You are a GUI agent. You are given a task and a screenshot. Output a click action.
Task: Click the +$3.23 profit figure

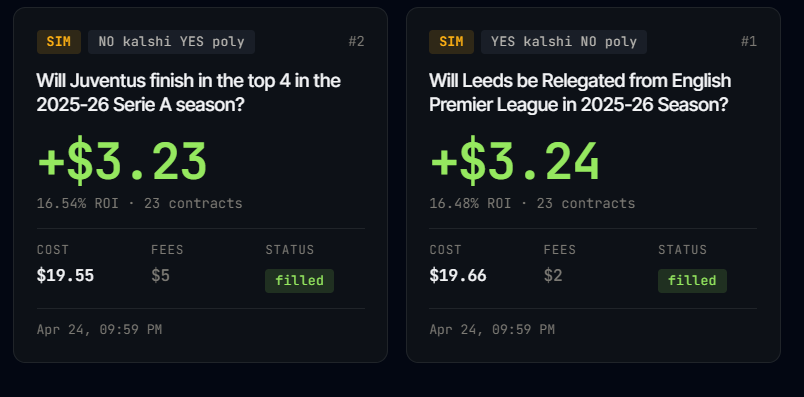click(122, 161)
